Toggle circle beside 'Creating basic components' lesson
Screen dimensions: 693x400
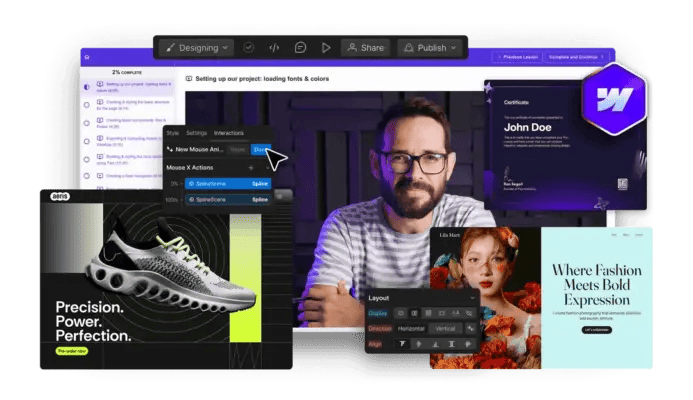pyautogui.click(x=87, y=123)
